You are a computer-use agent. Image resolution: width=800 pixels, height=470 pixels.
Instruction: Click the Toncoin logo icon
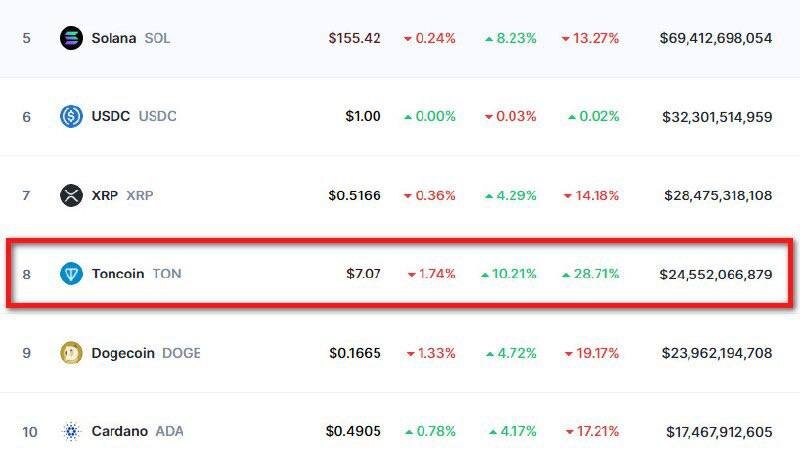(x=71, y=274)
